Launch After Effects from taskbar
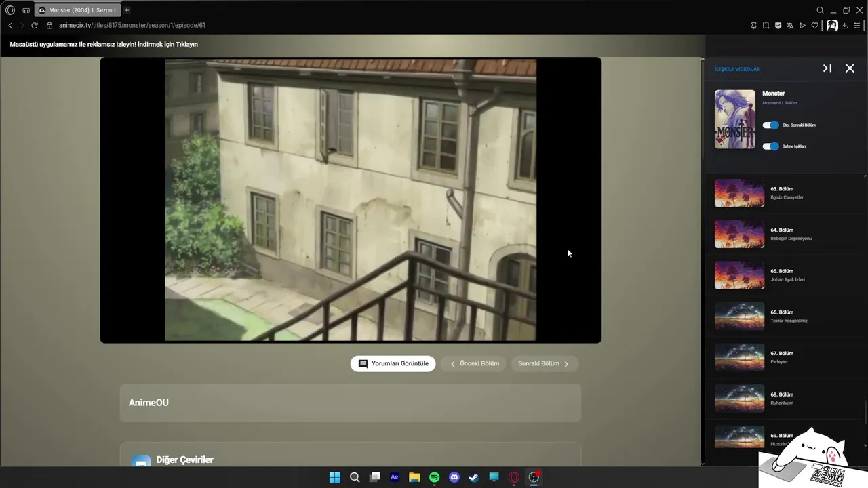The height and width of the screenshot is (488, 868). click(x=395, y=477)
